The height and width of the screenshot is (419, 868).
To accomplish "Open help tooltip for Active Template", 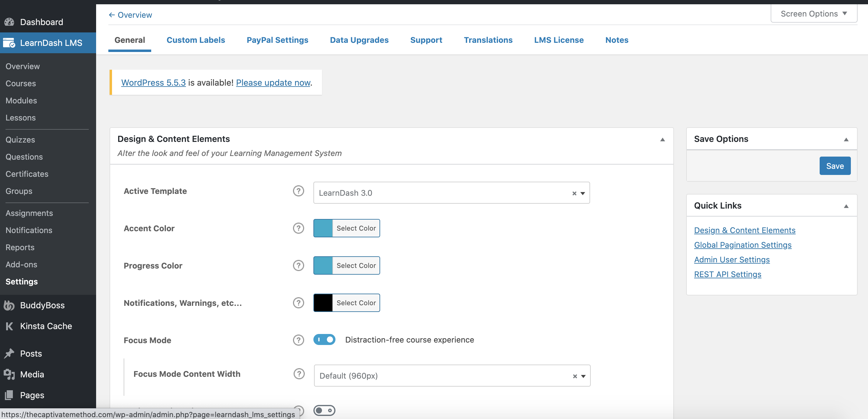I will click(x=298, y=191).
